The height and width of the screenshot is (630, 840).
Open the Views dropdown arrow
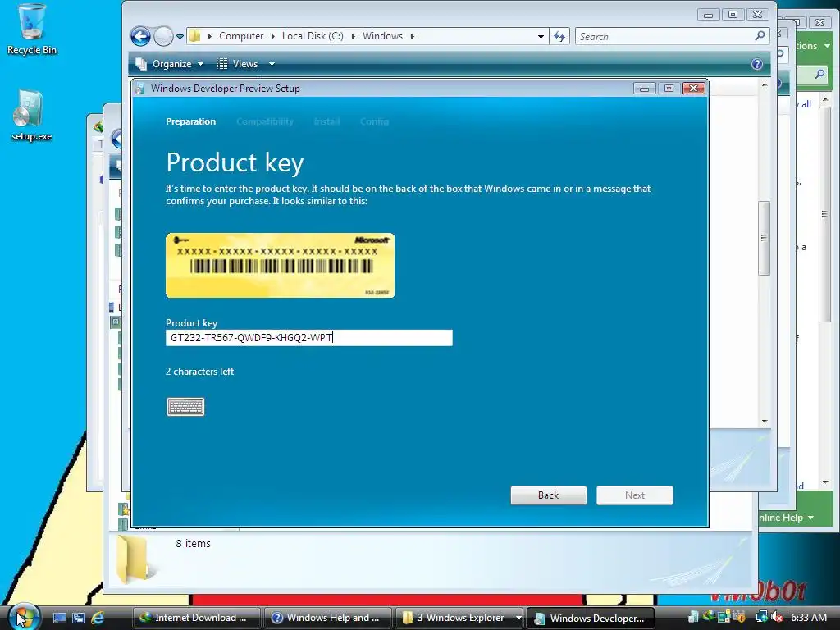tap(272, 64)
